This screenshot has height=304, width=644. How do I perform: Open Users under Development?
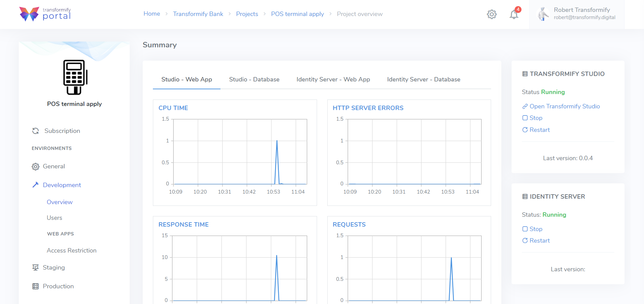[54, 218]
